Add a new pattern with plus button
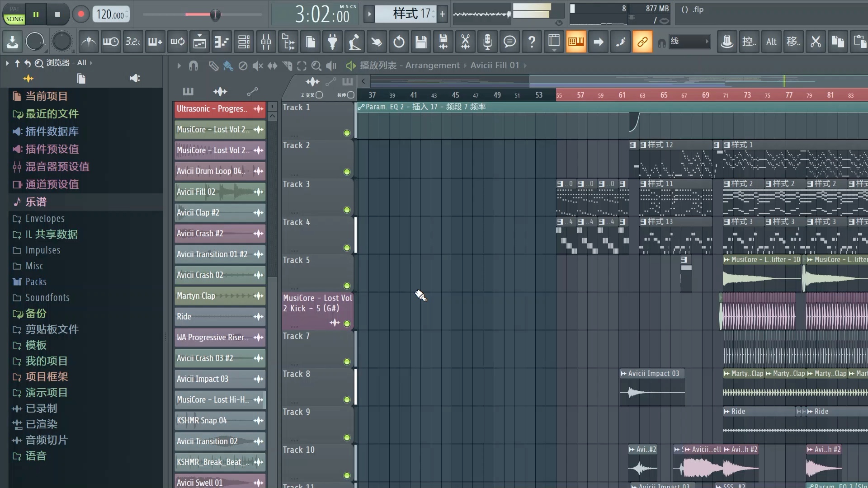868x488 pixels. pos(443,14)
